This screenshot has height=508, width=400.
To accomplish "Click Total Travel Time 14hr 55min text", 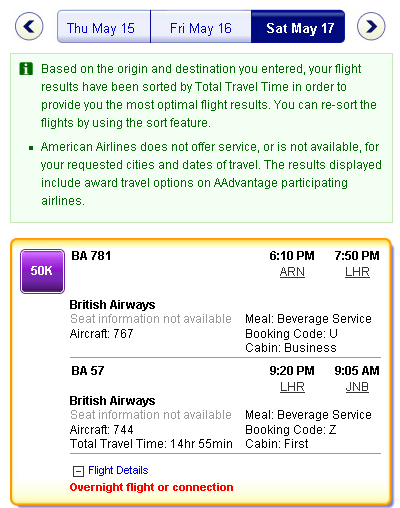I will pyautogui.click(x=151, y=444).
